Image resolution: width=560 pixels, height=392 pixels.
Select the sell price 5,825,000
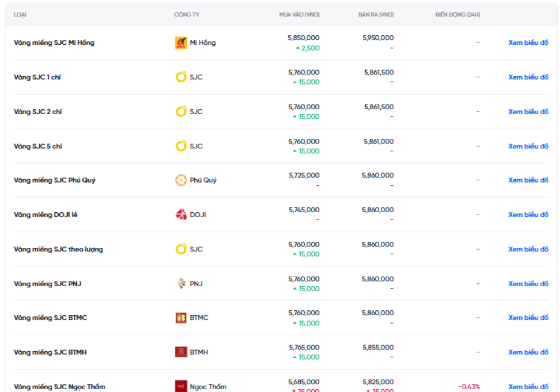click(x=378, y=382)
